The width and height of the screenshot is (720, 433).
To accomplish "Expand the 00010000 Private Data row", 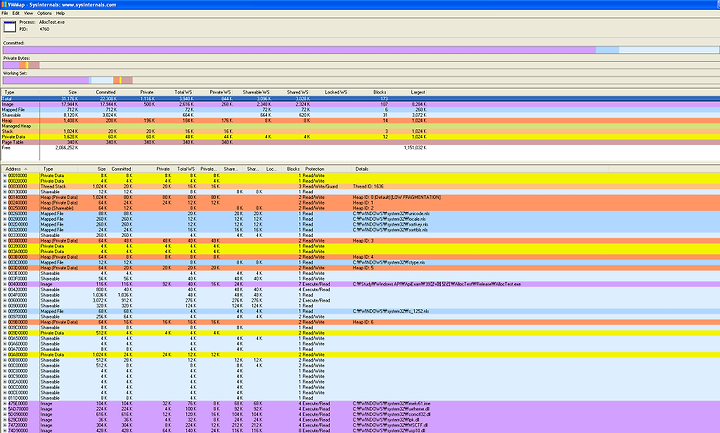I will pyautogui.click(x=5, y=175).
